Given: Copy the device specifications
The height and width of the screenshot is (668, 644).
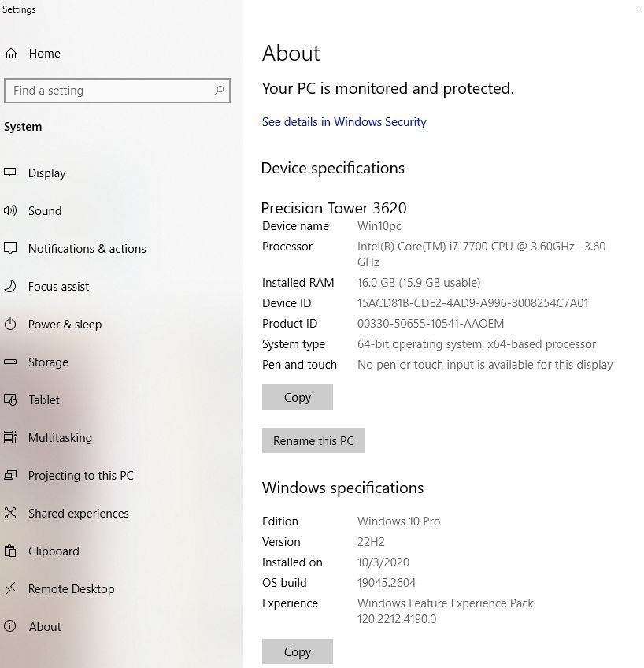Looking at the screenshot, I should 298,397.
